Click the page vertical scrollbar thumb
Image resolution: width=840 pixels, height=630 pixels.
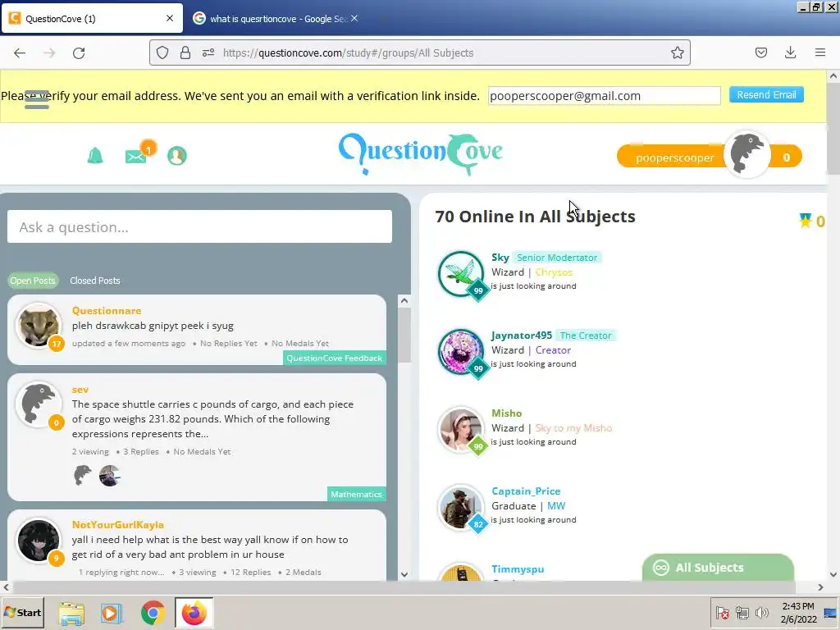coord(833,129)
